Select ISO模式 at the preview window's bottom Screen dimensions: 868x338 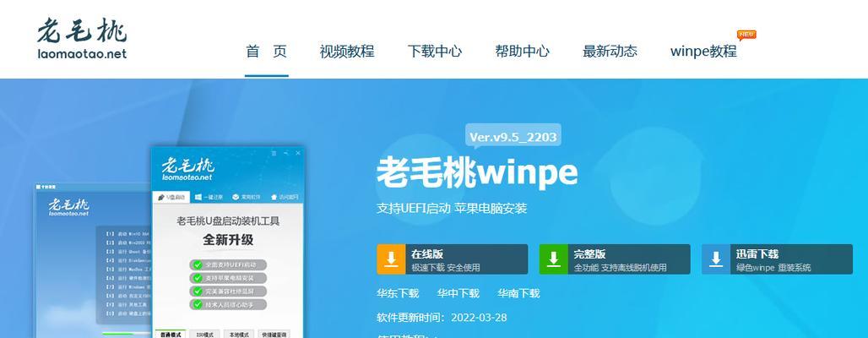[204, 334]
